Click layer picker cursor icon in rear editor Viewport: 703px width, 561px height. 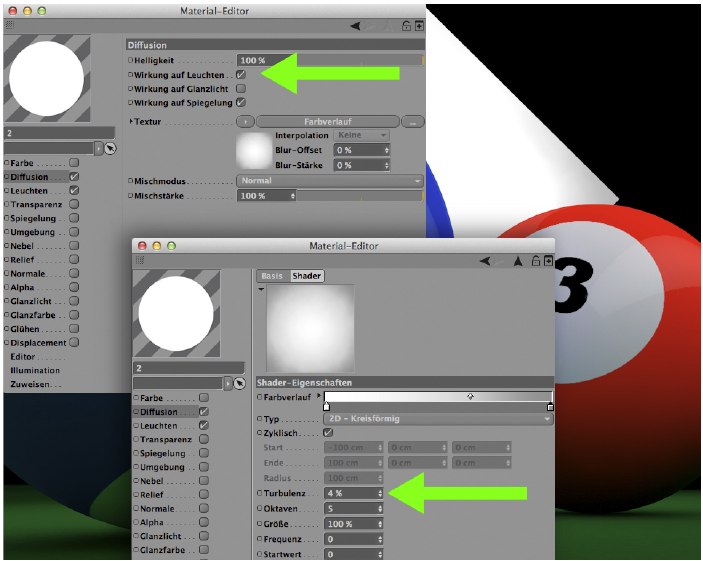(x=110, y=148)
